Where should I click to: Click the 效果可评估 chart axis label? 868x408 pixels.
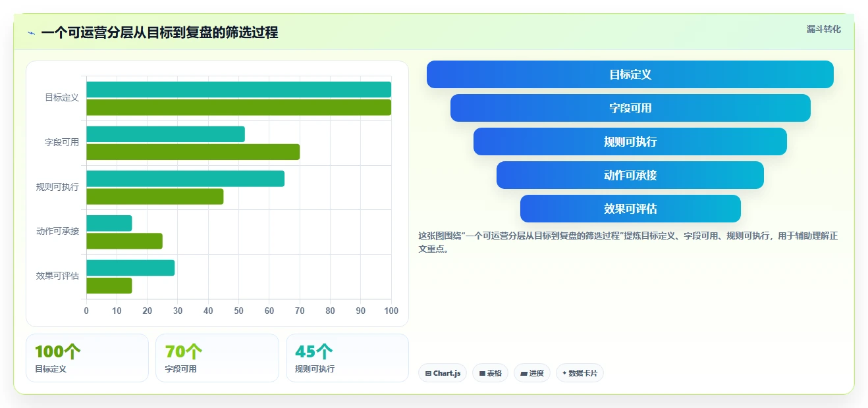[x=57, y=276]
